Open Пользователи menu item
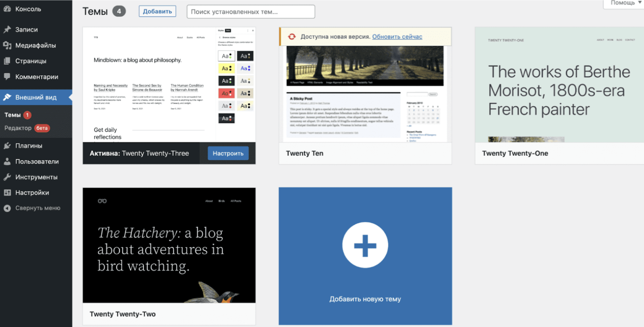 tap(36, 161)
